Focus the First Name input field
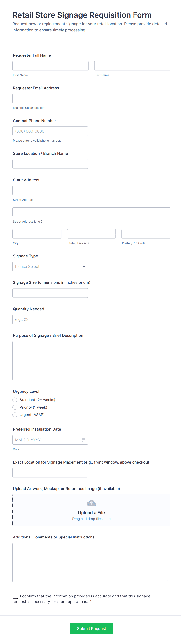181x644 pixels. tap(50, 66)
